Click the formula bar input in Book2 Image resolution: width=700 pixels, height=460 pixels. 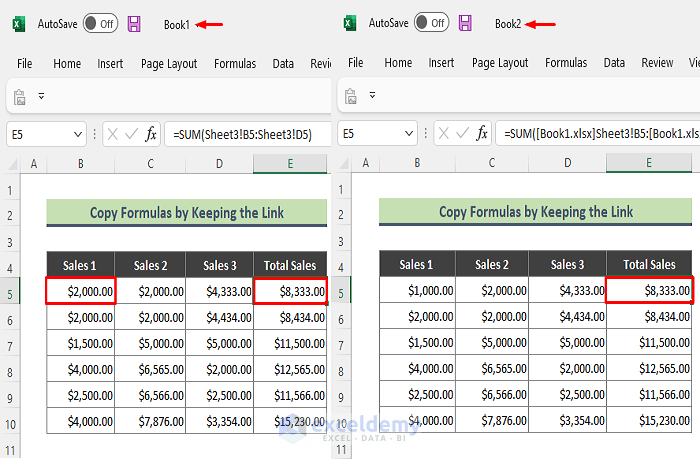[x=595, y=133]
